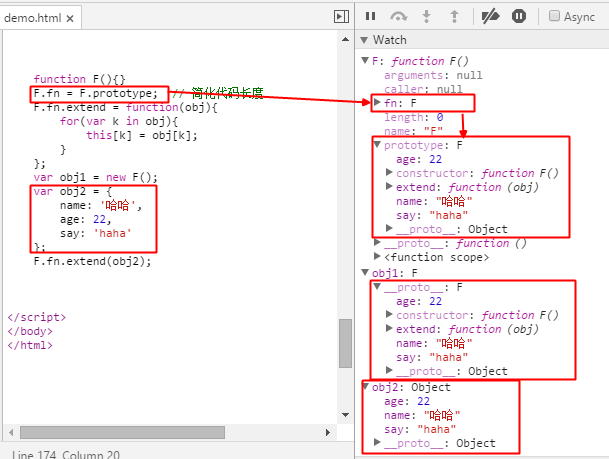Image resolution: width=609 pixels, height=459 pixels.
Task: Expand extend: function (obj) under prototype
Action: [389, 187]
